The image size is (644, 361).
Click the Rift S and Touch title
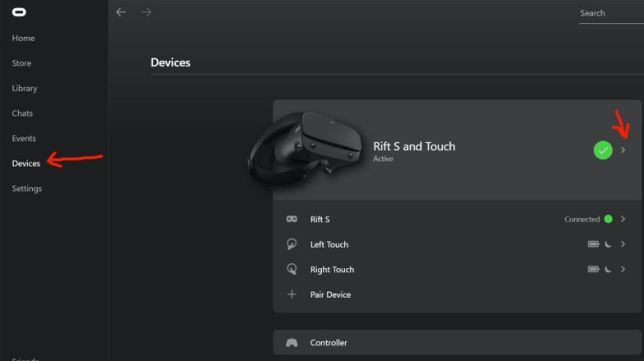[414, 146]
